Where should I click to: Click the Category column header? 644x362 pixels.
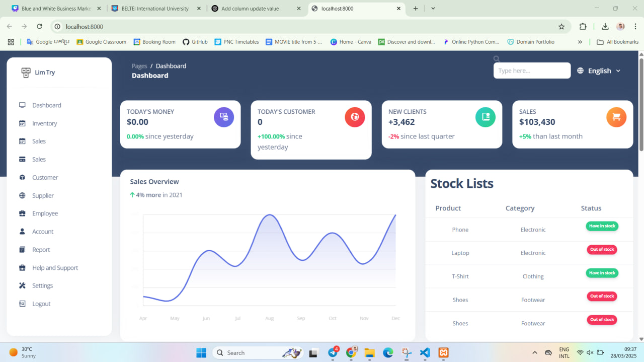520,208
